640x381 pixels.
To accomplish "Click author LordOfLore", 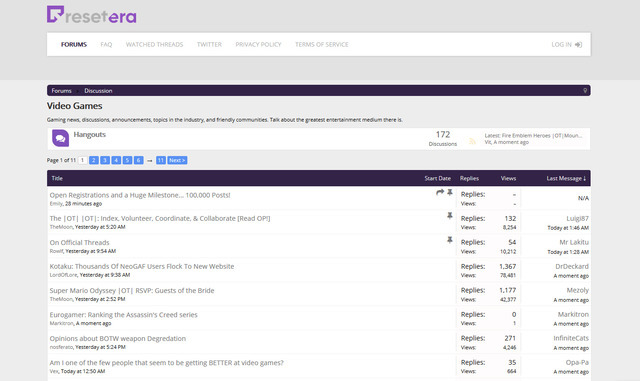I will point(63,275).
